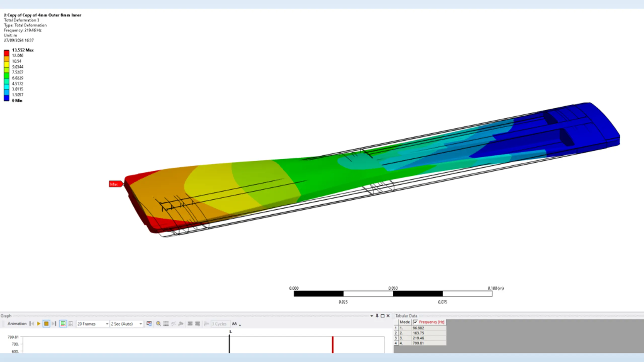Click the film strip frames icon
The image size is (644, 362).
(166, 324)
